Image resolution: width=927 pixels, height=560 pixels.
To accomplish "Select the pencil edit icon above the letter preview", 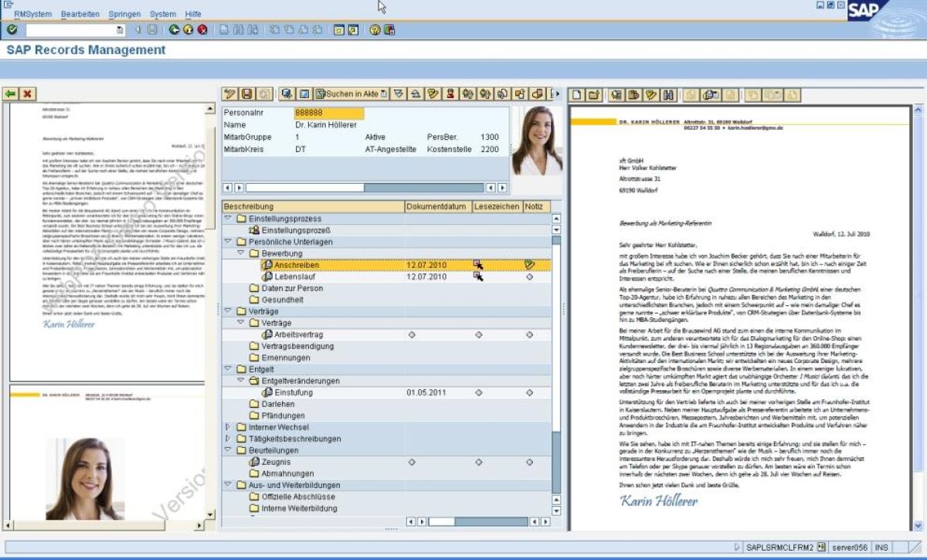I will tap(651, 94).
